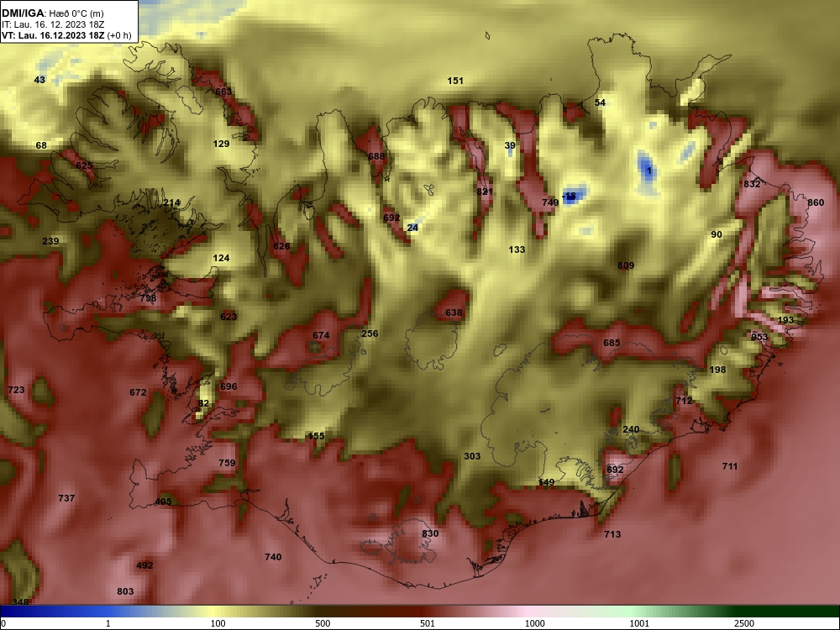This screenshot has width=840, height=630.
Task: Select the map value 129
Action: (x=221, y=144)
